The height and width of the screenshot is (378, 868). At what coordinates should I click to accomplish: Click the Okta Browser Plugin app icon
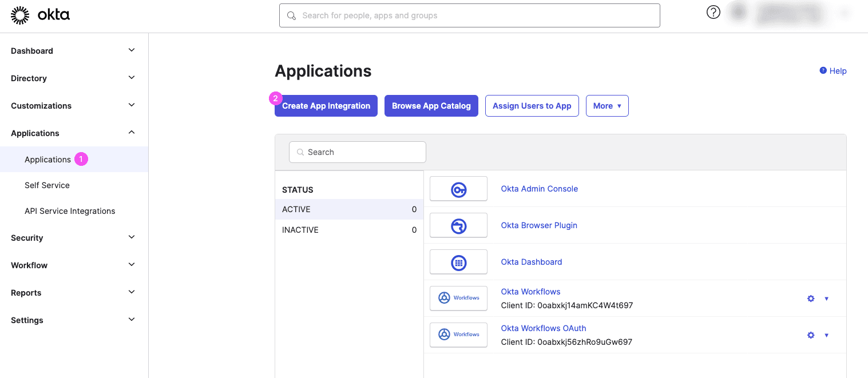point(458,225)
